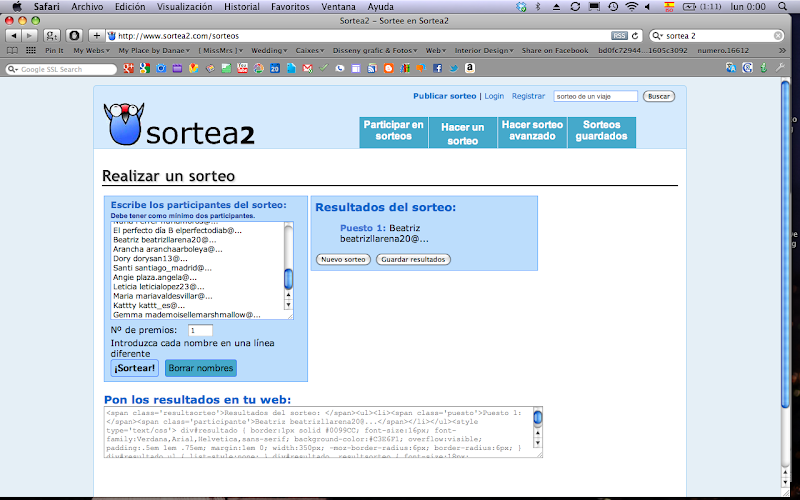Image resolution: width=800 pixels, height=500 pixels.
Task: Click the Pin It bookmarklet
Action: point(54,51)
